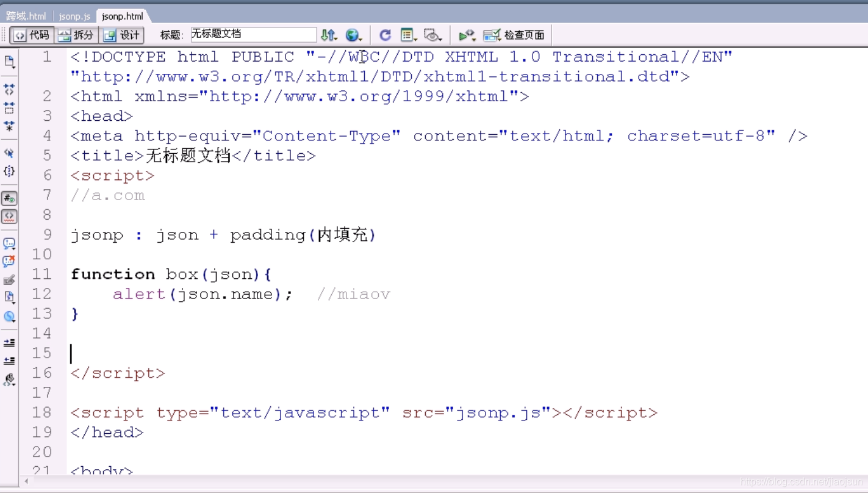Click the 检查页面 check page button
This screenshot has width=868, height=493.
point(514,35)
